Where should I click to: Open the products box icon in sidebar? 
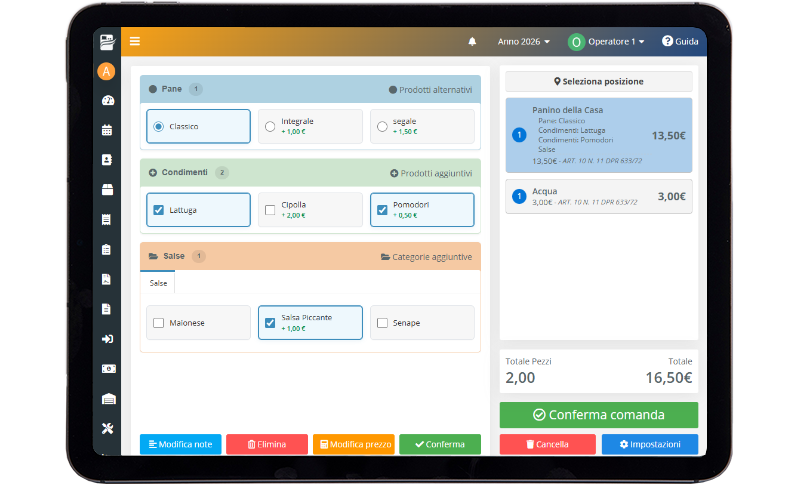click(107, 190)
